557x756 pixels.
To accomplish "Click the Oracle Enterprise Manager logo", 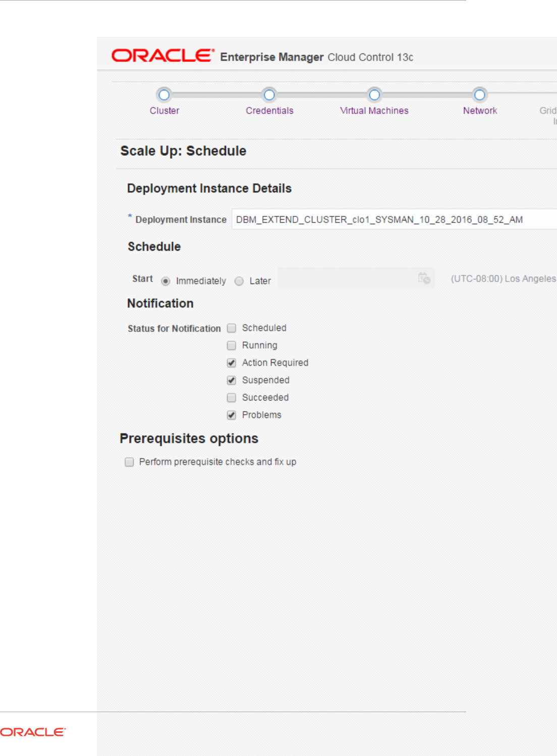I will (163, 55).
